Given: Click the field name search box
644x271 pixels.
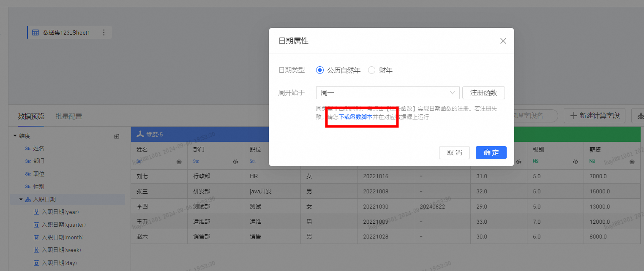Looking at the screenshot, I should [534, 115].
